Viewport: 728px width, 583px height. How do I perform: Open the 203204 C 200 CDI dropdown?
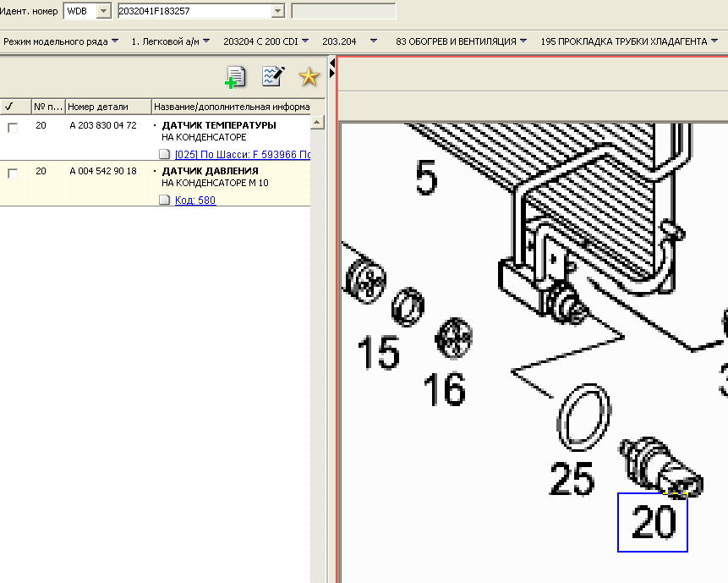click(x=265, y=41)
